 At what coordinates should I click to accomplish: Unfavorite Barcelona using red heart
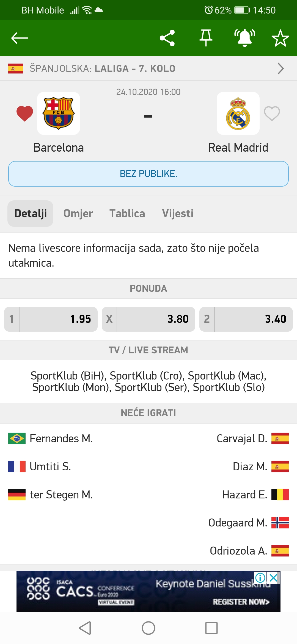(25, 113)
